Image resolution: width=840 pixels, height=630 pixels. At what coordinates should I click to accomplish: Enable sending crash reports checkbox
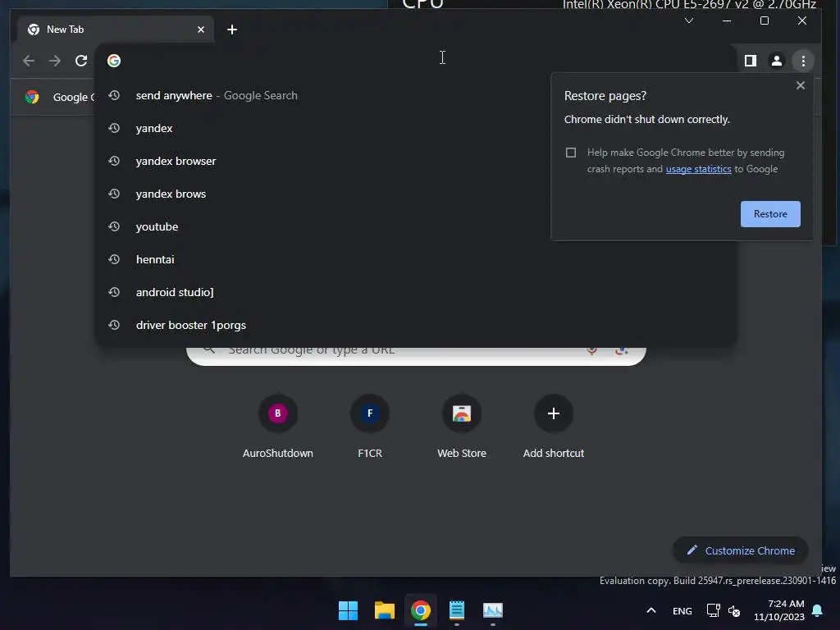571,153
